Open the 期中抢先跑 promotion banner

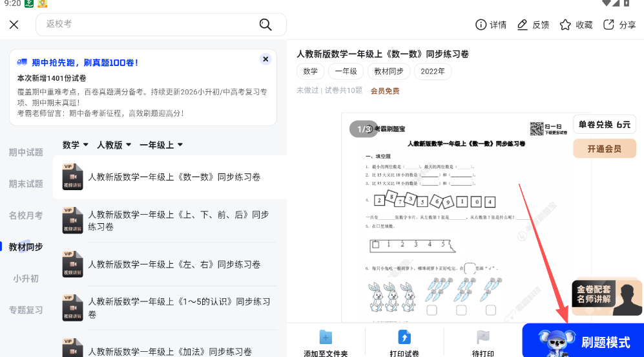tap(143, 87)
